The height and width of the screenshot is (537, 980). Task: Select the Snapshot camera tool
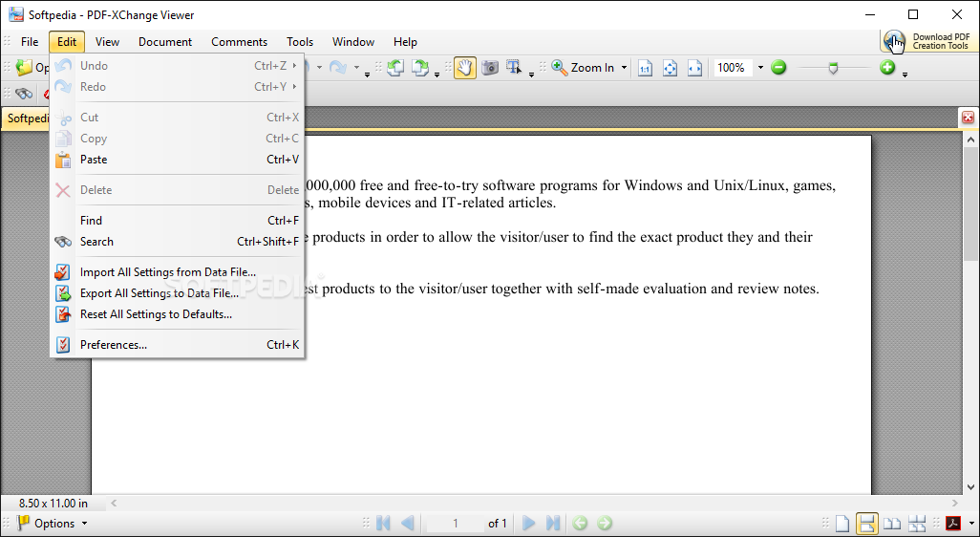490,68
